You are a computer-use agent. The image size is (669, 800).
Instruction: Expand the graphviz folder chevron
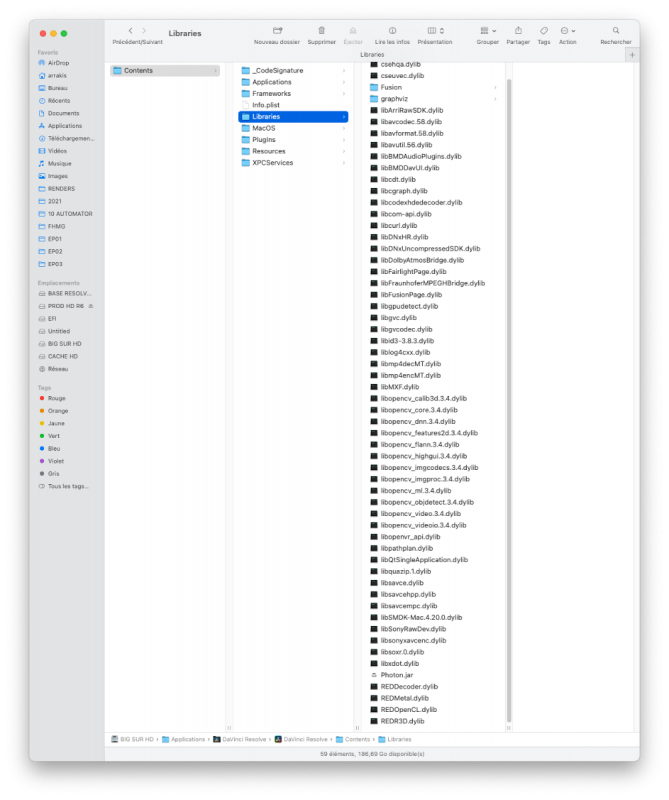click(495, 99)
